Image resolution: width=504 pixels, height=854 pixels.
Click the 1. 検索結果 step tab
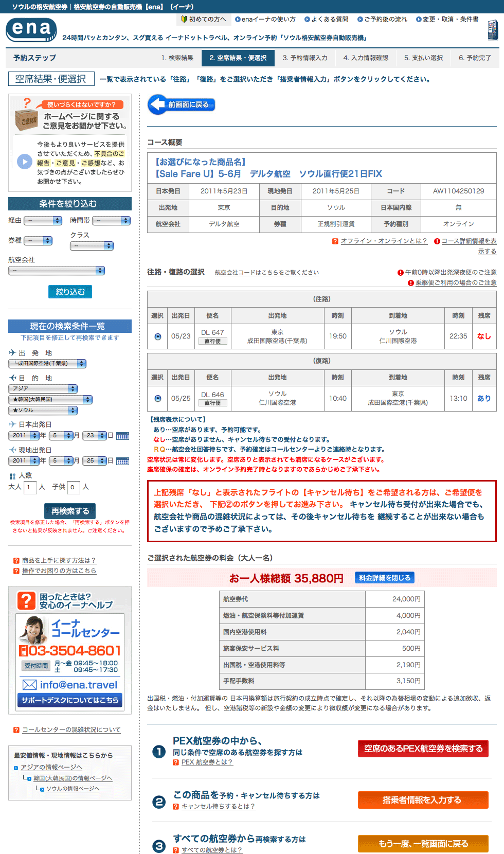click(177, 58)
